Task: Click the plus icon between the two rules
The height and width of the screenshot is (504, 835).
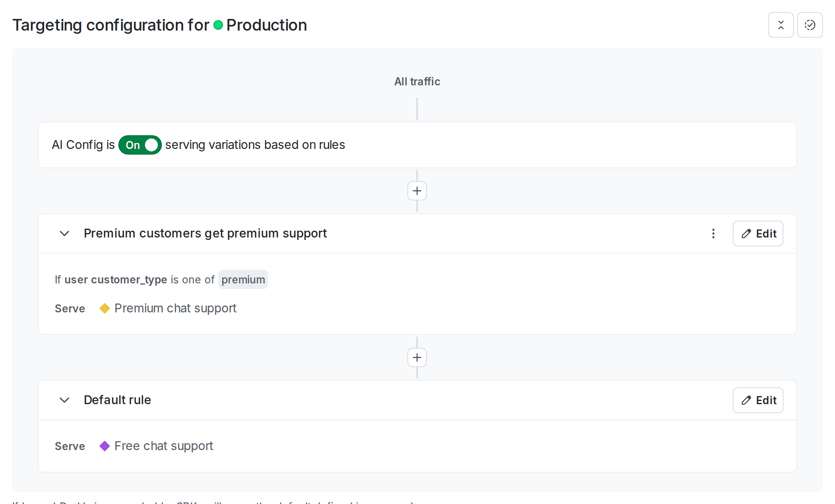Action: coord(417,357)
